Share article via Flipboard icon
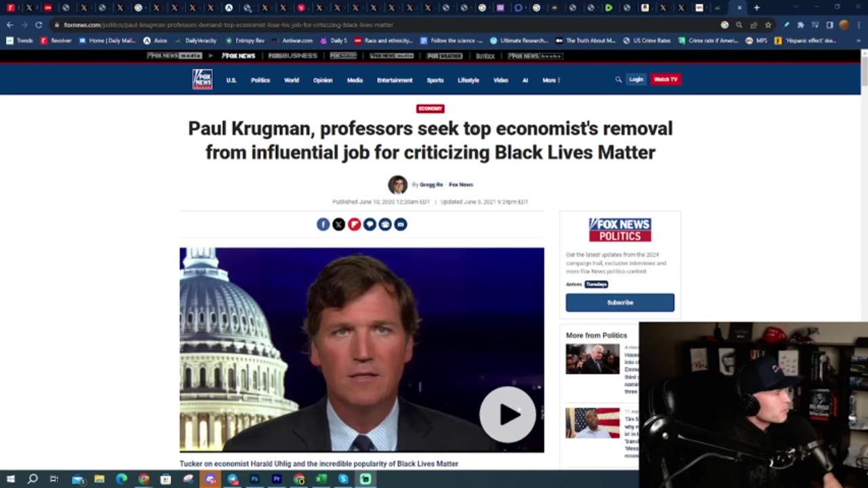 point(354,224)
